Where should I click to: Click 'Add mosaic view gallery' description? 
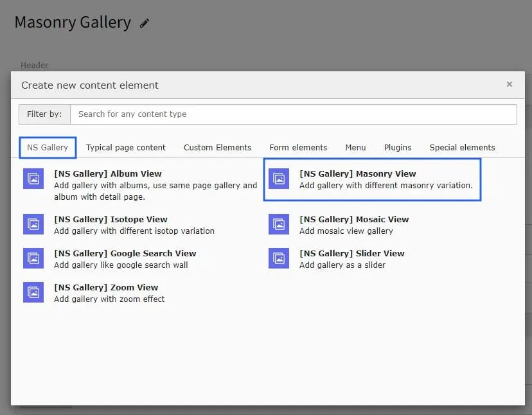pos(346,231)
